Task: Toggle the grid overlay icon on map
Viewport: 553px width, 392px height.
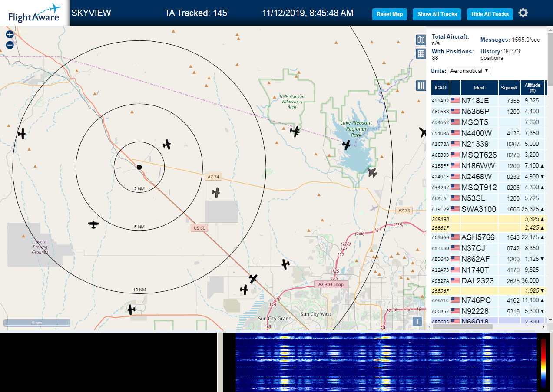Action: coord(421,54)
